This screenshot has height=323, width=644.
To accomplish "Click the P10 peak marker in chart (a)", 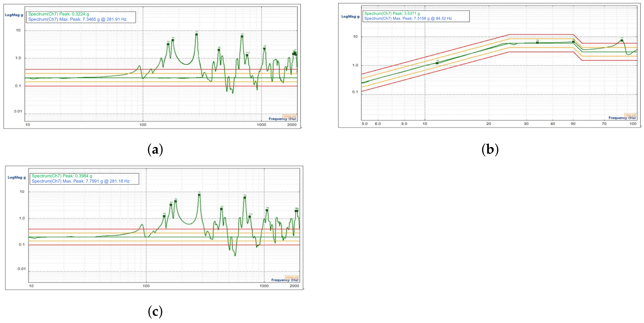I will [x=247, y=55].
